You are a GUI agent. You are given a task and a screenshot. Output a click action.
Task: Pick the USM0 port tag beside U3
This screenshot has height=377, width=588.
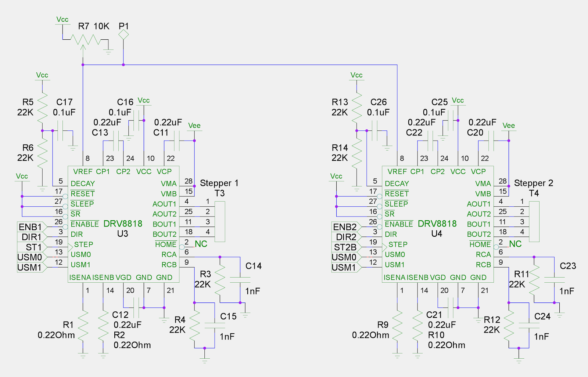(x=32, y=257)
